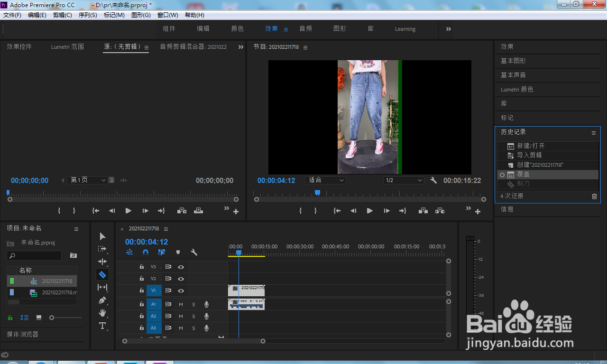
Task: Open the 剪辑(C) menu
Action: (63, 15)
